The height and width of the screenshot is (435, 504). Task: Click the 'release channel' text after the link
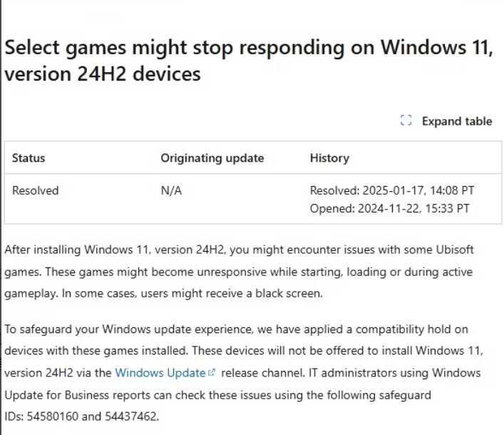pyautogui.click(x=263, y=373)
